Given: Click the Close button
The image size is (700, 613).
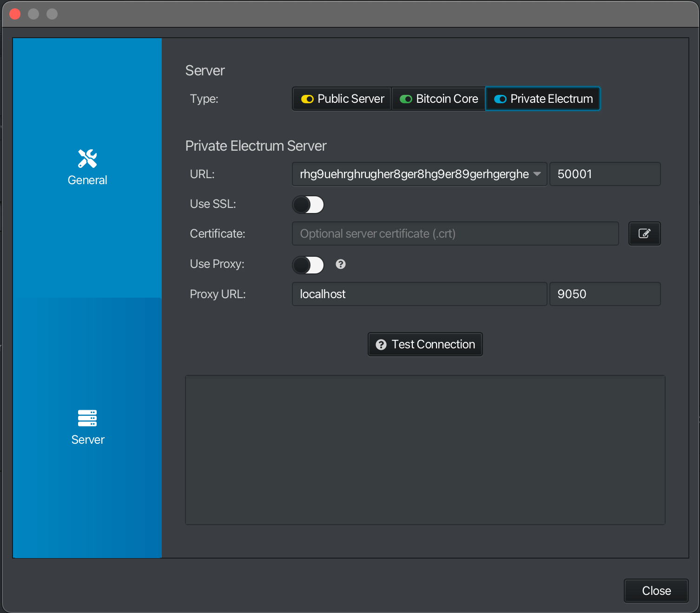Looking at the screenshot, I should pos(656,591).
